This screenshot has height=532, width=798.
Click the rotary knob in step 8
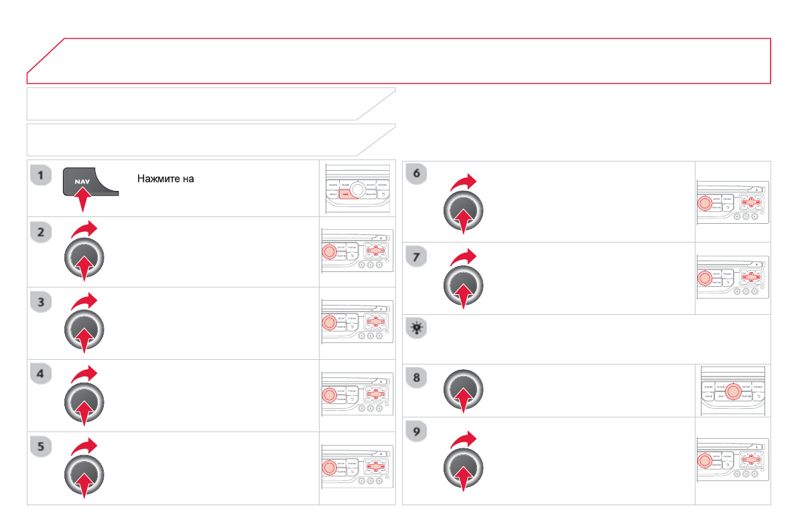(x=464, y=388)
